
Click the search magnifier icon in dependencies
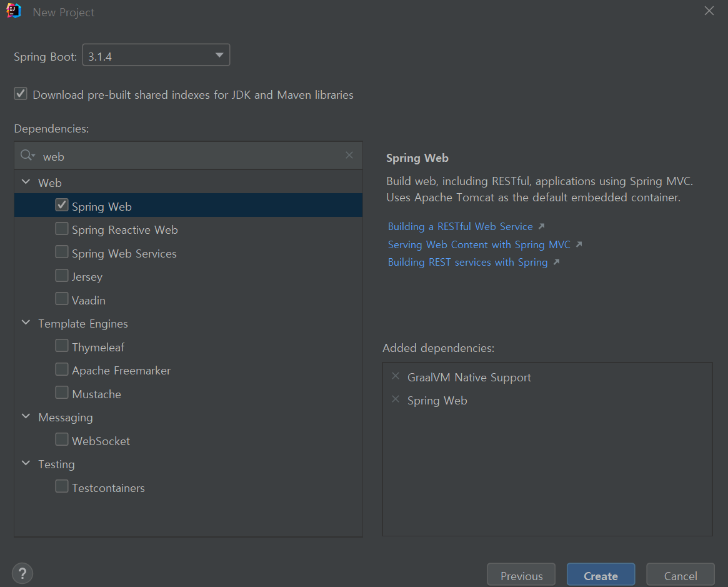(27, 155)
